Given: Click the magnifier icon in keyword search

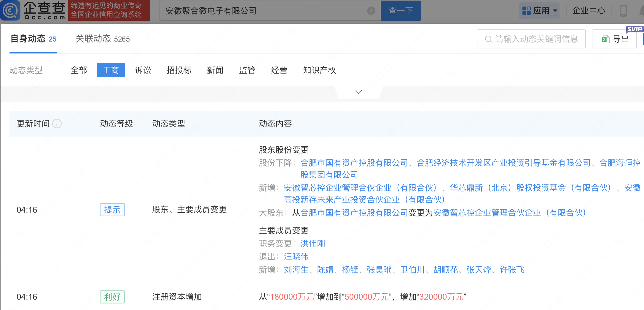Looking at the screenshot, I should tap(488, 39).
